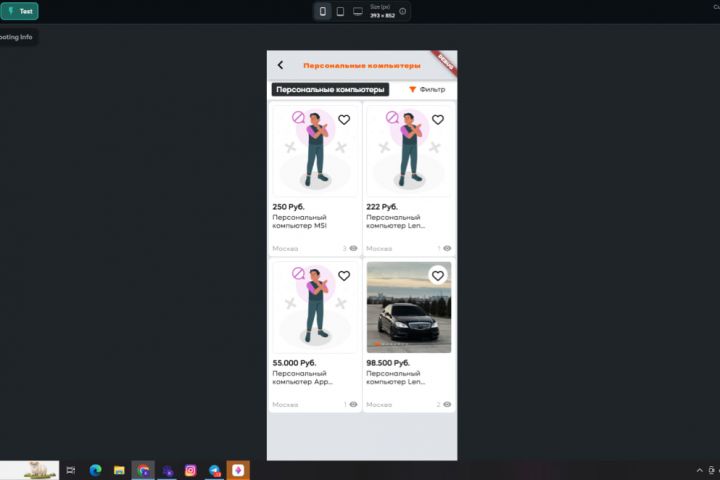Open the Фильтр filter option
The width and height of the screenshot is (720, 480).
point(427,90)
